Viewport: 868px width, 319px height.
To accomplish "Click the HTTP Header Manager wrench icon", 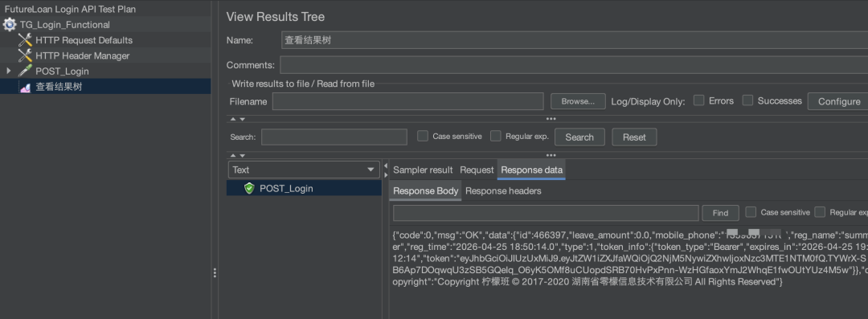I will tap(25, 56).
